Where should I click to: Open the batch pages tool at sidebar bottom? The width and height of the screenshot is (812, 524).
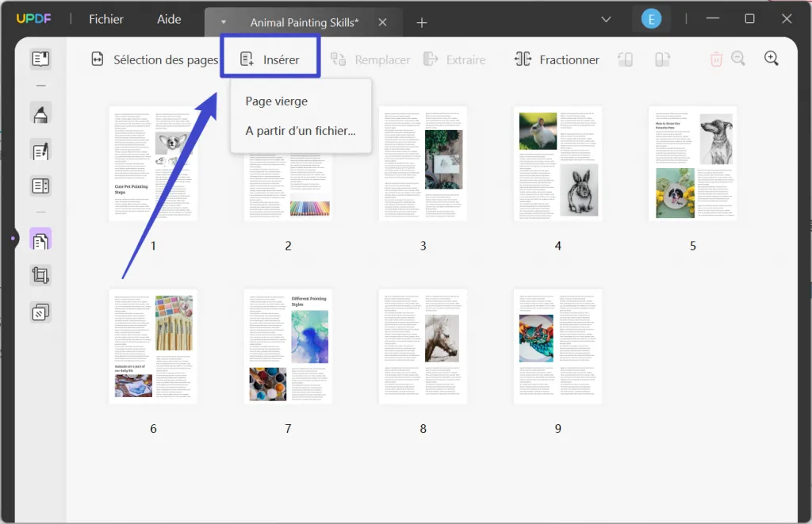tap(40, 311)
